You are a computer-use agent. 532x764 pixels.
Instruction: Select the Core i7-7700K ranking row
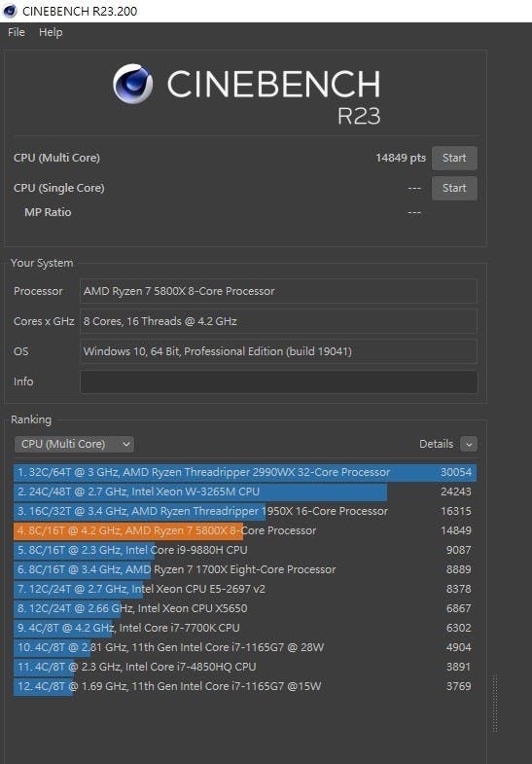click(245, 628)
